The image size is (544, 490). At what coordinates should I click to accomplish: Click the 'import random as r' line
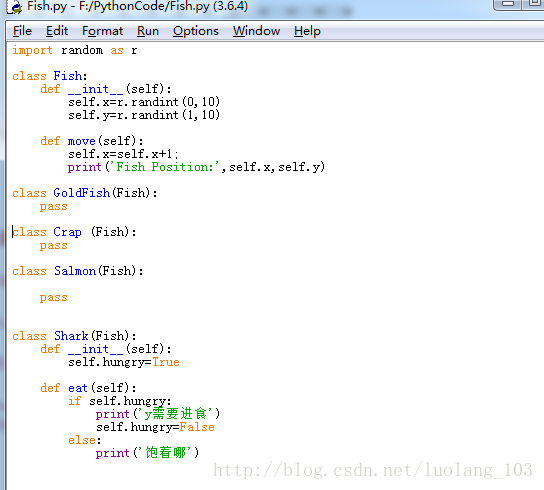(75, 51)
